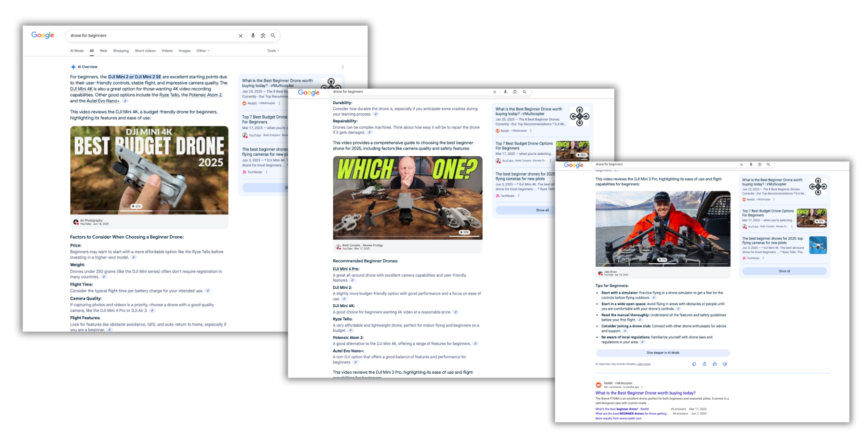Open the Web tab
Viewport: 868px width, 434px height.
103,51
